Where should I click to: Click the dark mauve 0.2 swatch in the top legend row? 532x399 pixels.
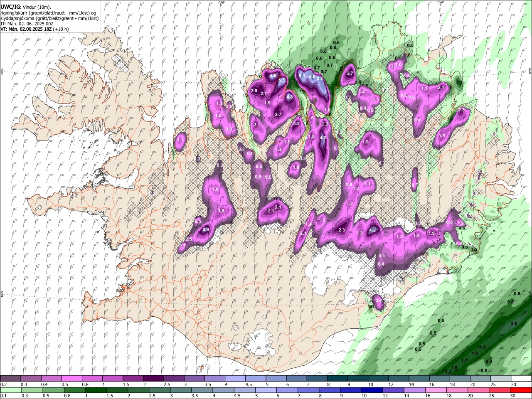coord(10,378)
